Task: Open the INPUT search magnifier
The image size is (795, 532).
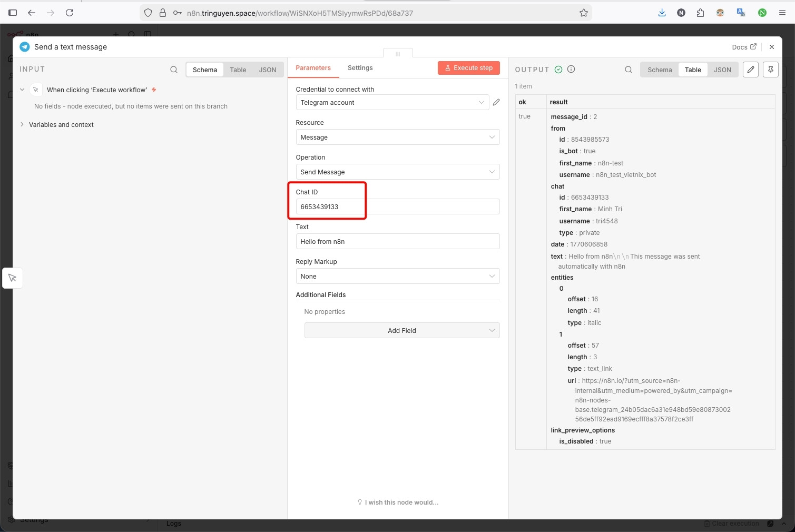Action: (174, 69)
